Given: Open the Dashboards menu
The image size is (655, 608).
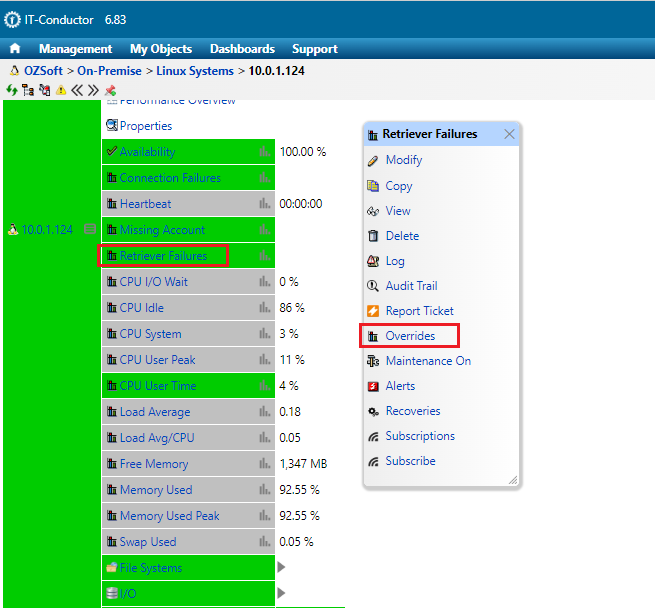Looking at the screenshot, I should [242, 49].
